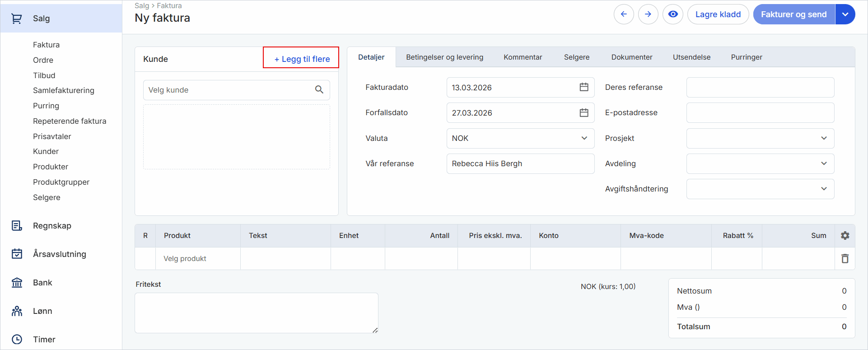Expand the Fakturer og send options arrow
The image size is (868, 350).
(845, 14)
